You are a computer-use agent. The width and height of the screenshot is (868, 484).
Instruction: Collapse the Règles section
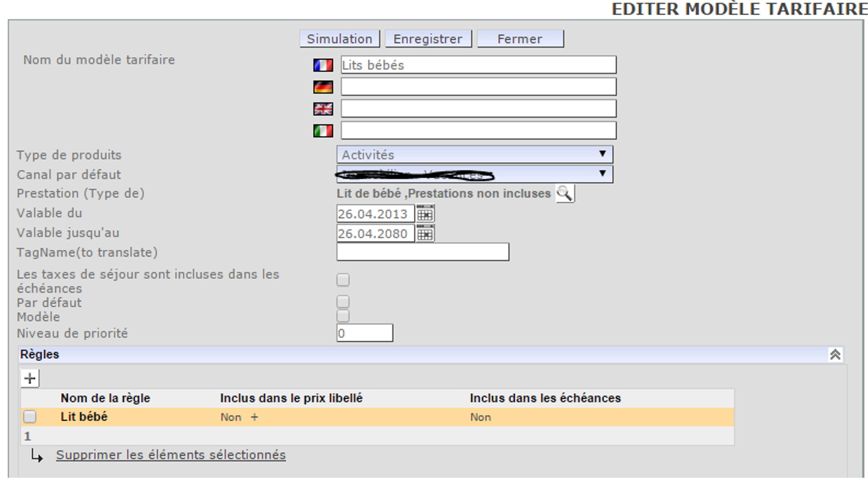(835, 355)
